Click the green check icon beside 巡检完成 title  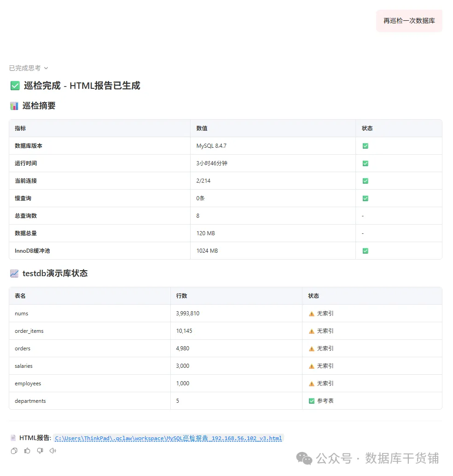point(14,86)
